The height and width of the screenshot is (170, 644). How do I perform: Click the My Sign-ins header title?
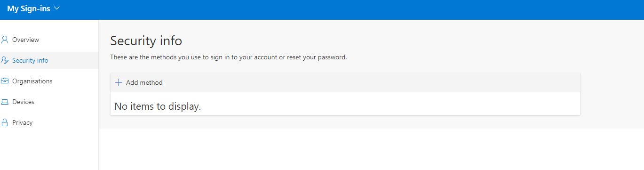29,8
